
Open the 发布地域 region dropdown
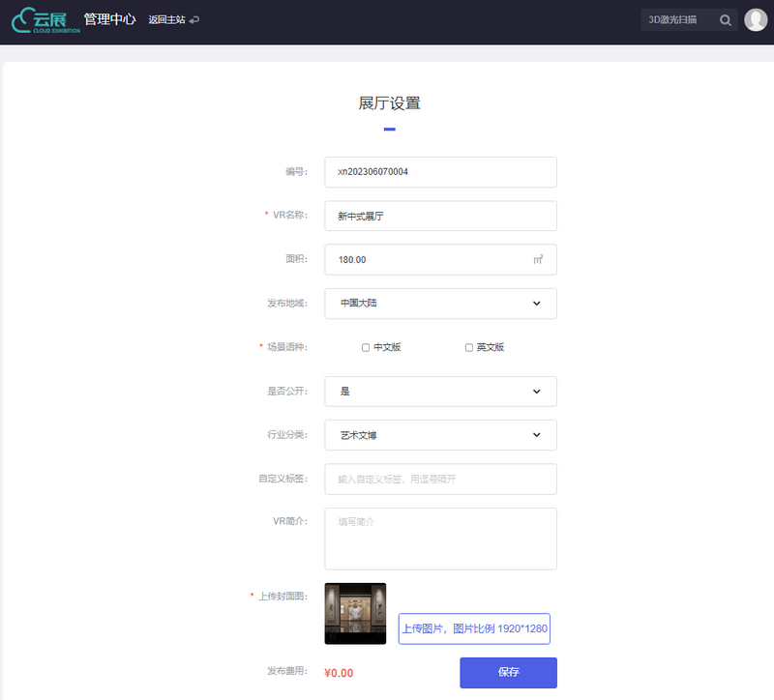[x=440, y=303]
